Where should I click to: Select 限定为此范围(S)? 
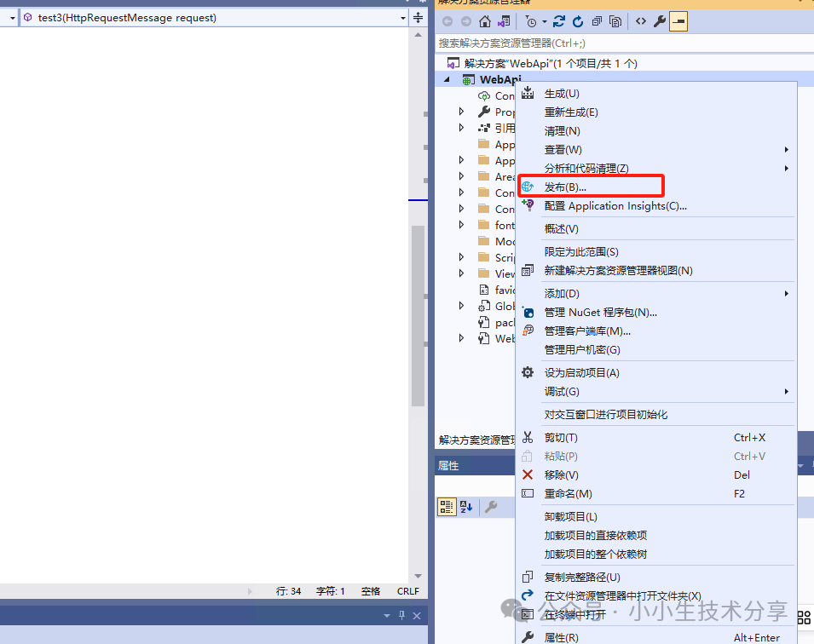[656, 251]
